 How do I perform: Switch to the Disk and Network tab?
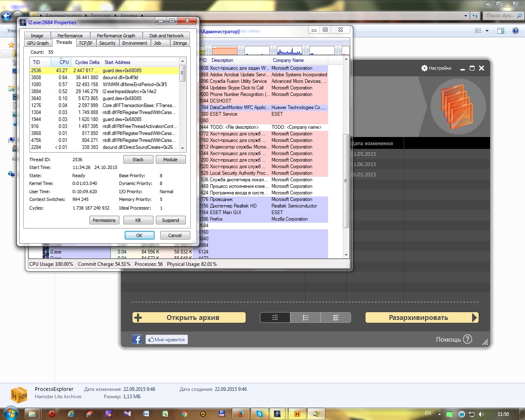[167, 36]
